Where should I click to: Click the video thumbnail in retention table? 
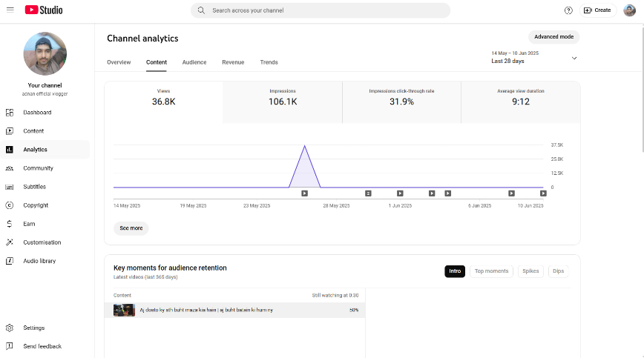pyautogui.click(x=124, y=310)
